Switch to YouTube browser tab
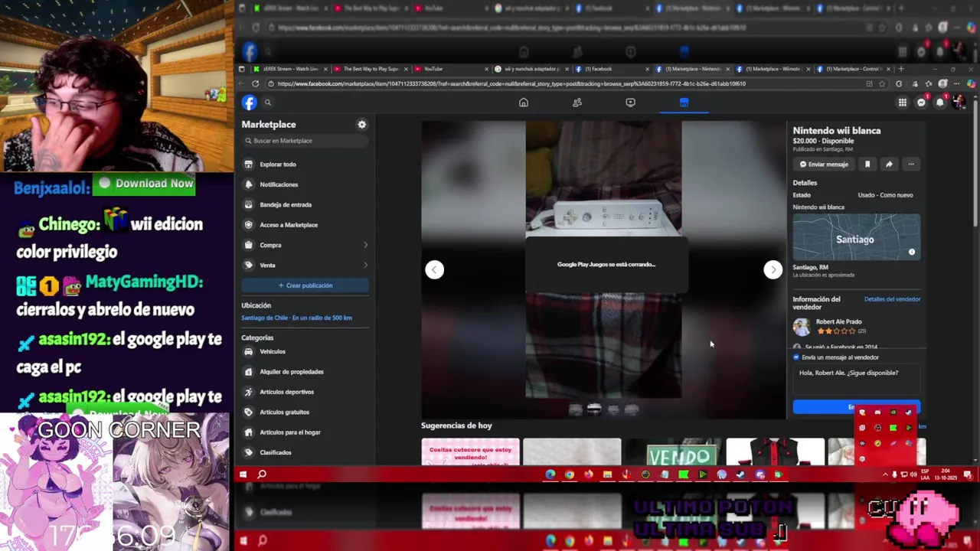Image resolution: width=980 pixels, height=551 pixels. [452, 69]
